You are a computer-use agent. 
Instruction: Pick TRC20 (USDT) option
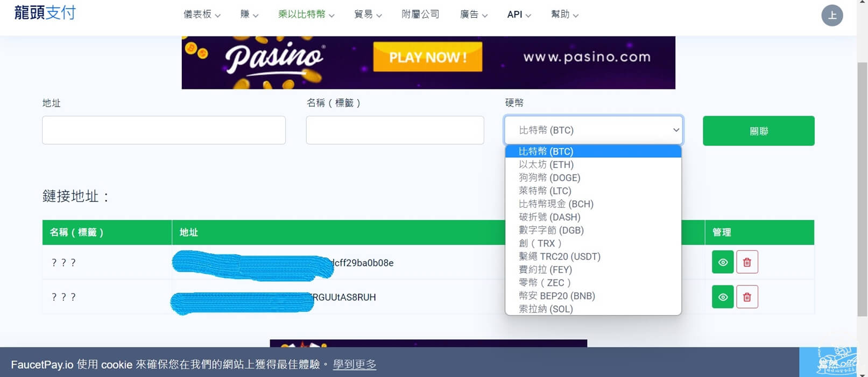point(594,256)
